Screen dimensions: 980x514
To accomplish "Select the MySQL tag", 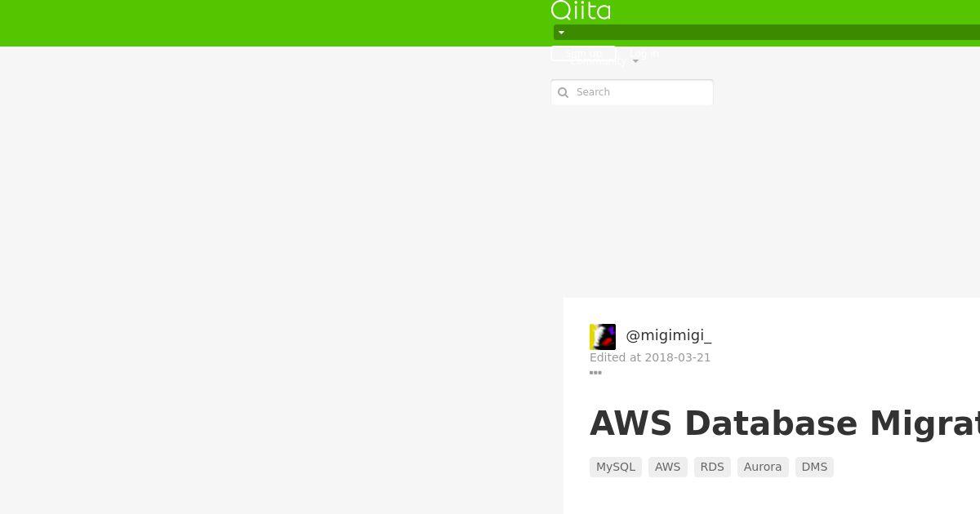I will pos(616,467).
